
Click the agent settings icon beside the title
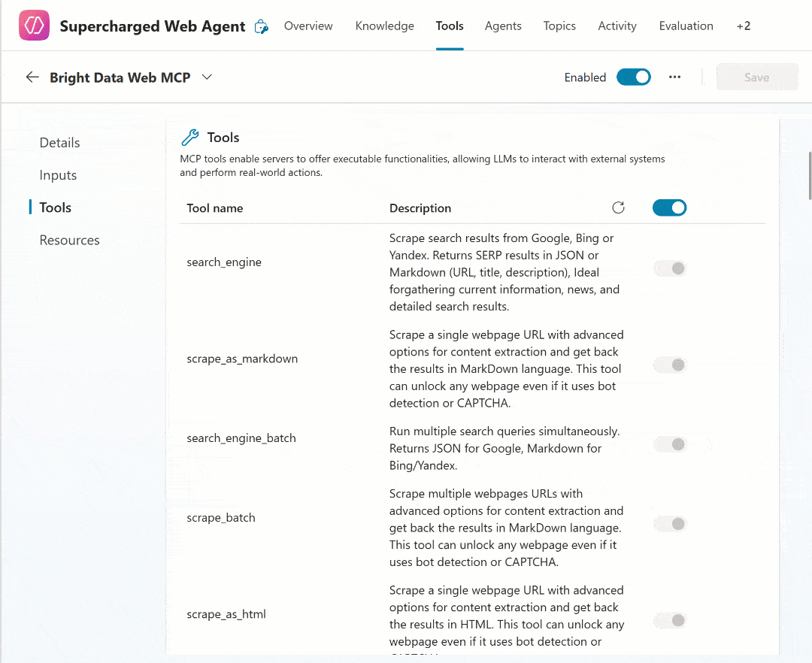(262, 27)
